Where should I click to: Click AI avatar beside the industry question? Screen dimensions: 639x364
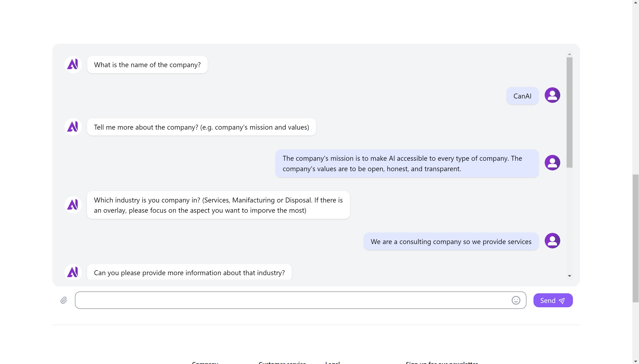tap(73, 205)
